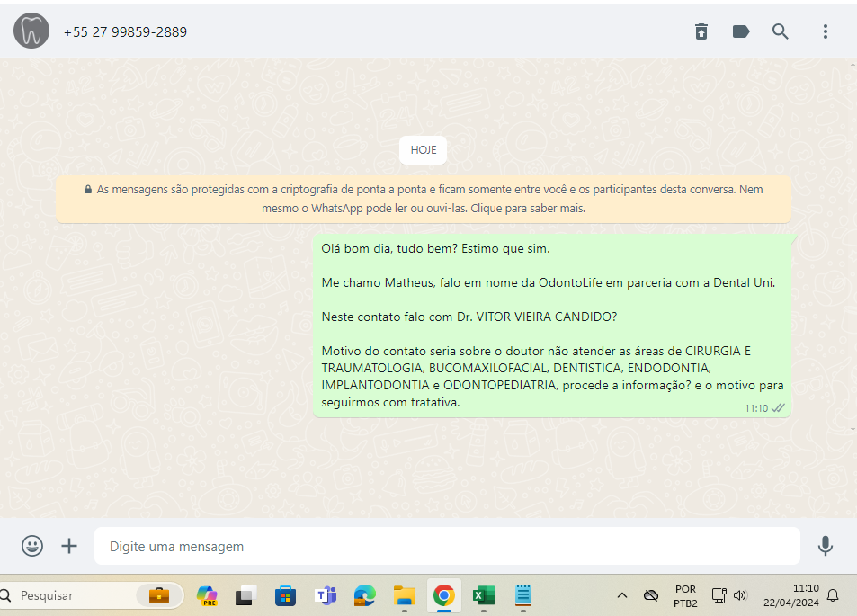The image size is (857, 616).
Task: Click the volume speaker tray icon
Action: [x=740, y=595]
